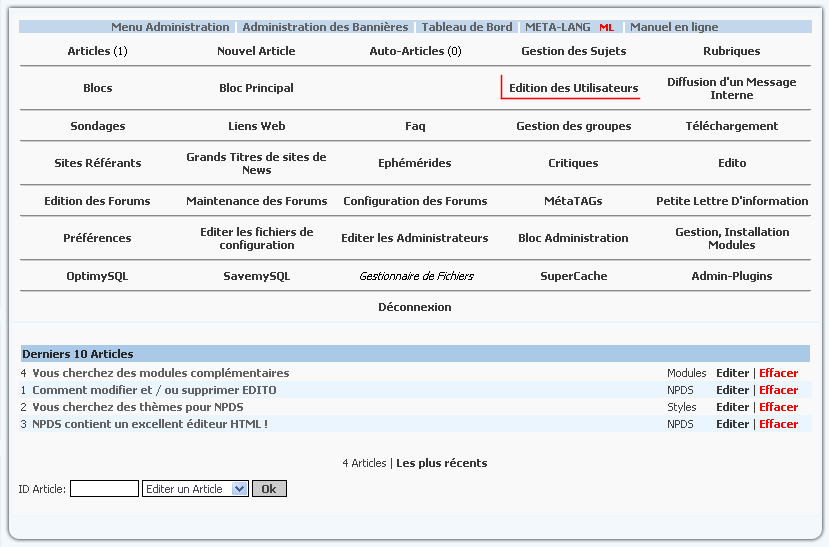Open the Manuel en ligne menu item
829x547 pixels.
673,27
